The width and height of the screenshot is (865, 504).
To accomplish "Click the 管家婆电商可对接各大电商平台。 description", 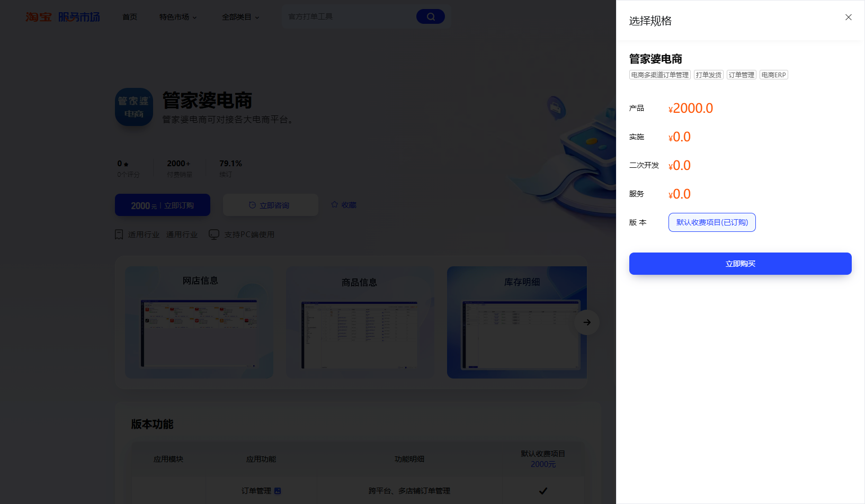I will click(x=228, y=120).
